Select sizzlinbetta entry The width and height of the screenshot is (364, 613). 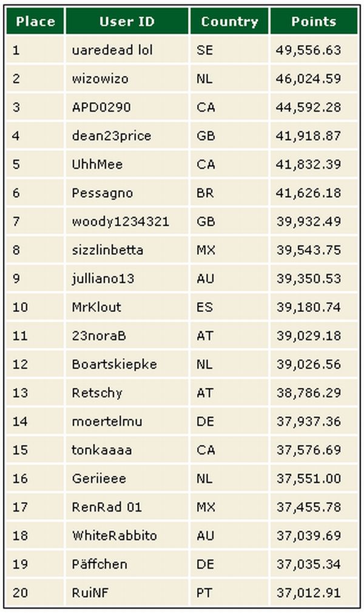(107, 250)
